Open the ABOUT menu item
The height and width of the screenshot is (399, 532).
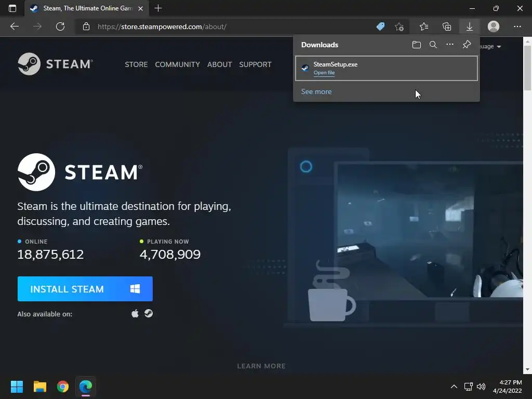click(220, 64)
